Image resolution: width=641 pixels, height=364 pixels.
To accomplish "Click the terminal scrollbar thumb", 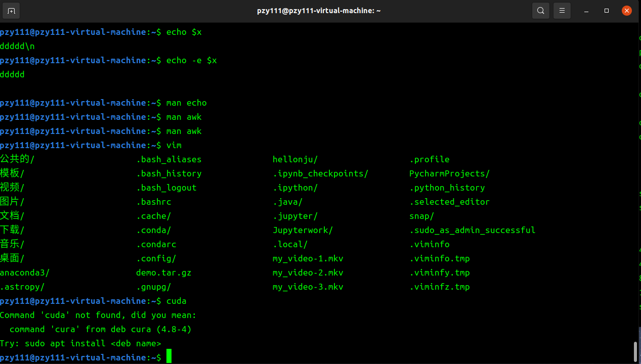I will (635, 352).
